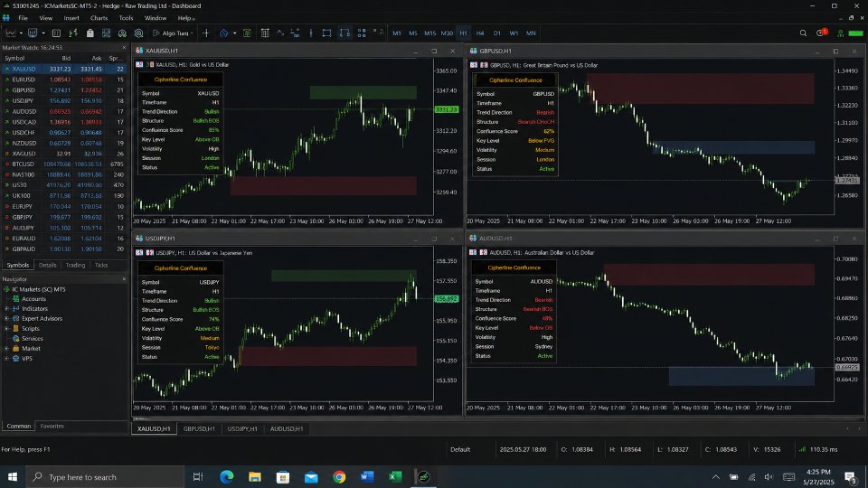The height and width of the screenshot is (488, 868).
Task: Click the signal bars icon near 110.35 ms
Action: pyautogui.click(x=802, y=449)
